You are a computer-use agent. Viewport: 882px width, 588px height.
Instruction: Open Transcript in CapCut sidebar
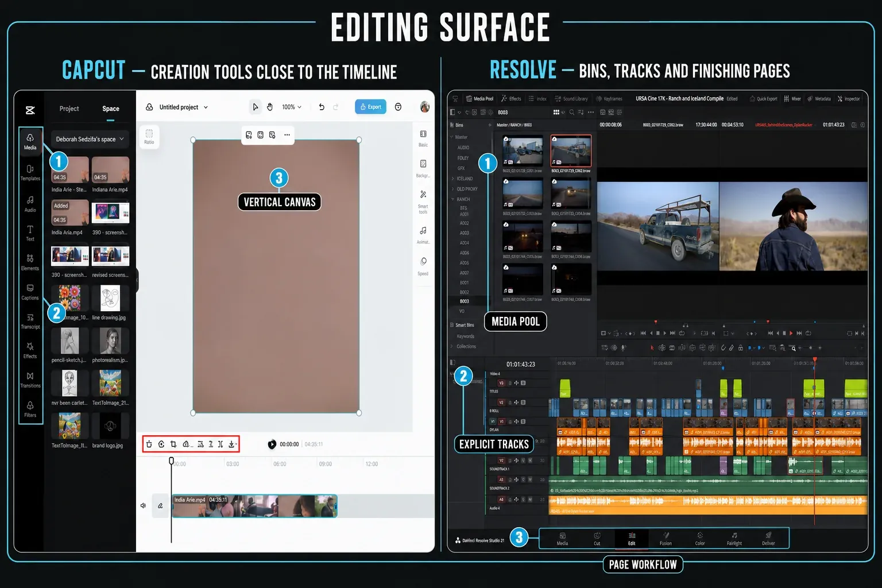pyautogui.click(x=30, y=321)
